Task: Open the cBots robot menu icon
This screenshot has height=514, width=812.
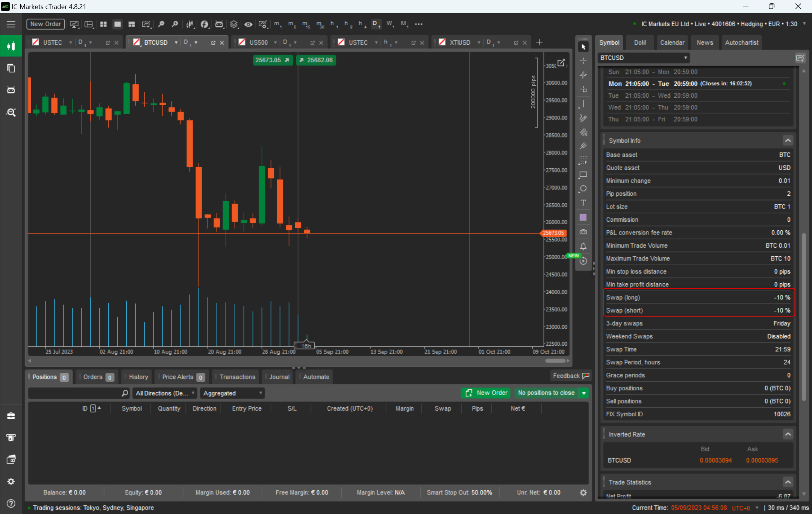Action: [219, 24]
